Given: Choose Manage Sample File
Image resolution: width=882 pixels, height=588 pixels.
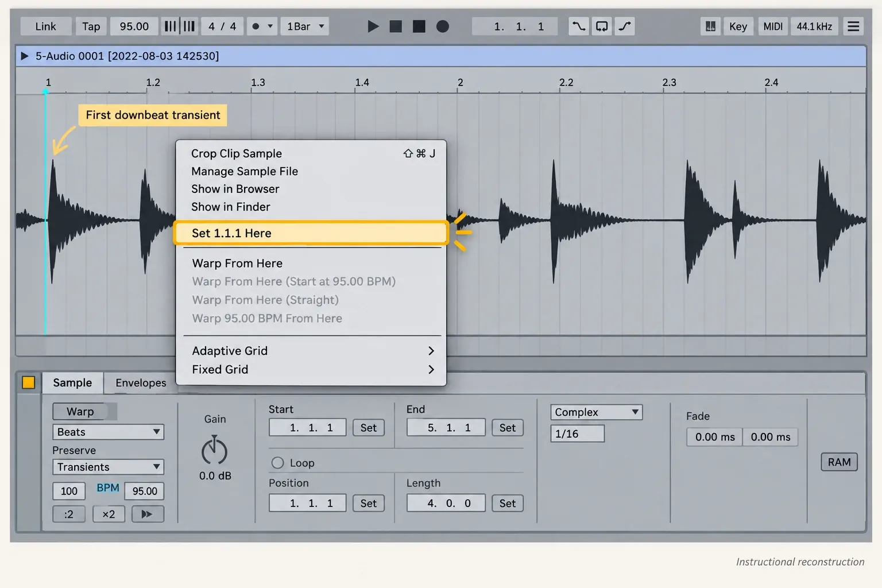Looking at the screenshot, I should [x=311, y=171].
